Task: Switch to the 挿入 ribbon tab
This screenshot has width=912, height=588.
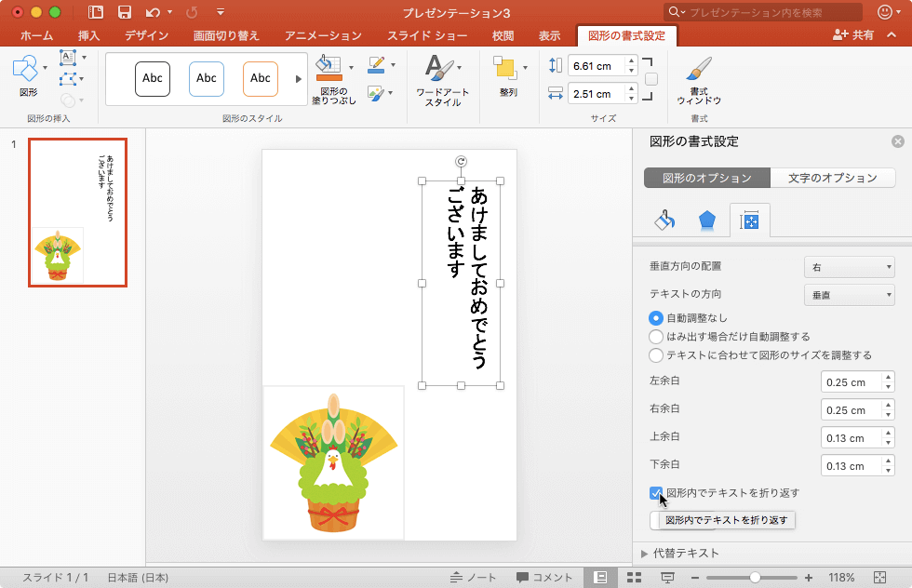Action: point(89,36)
